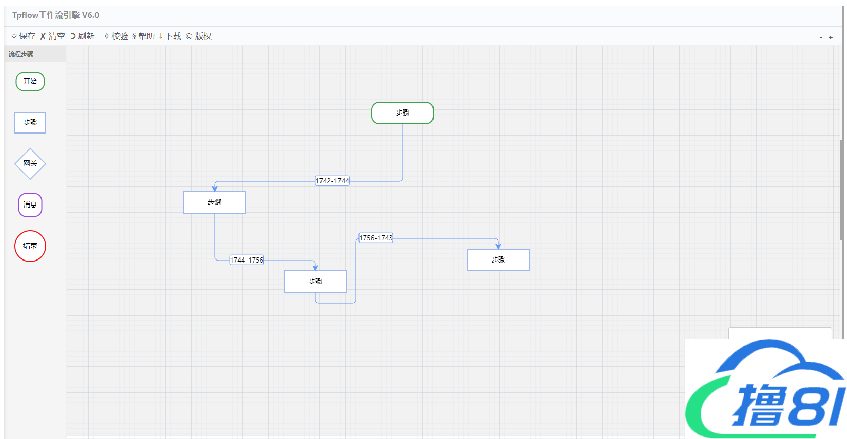Select the step node below the 1742-1744 arrow
This screenshot has width=847, height=439.
point(214,202)
